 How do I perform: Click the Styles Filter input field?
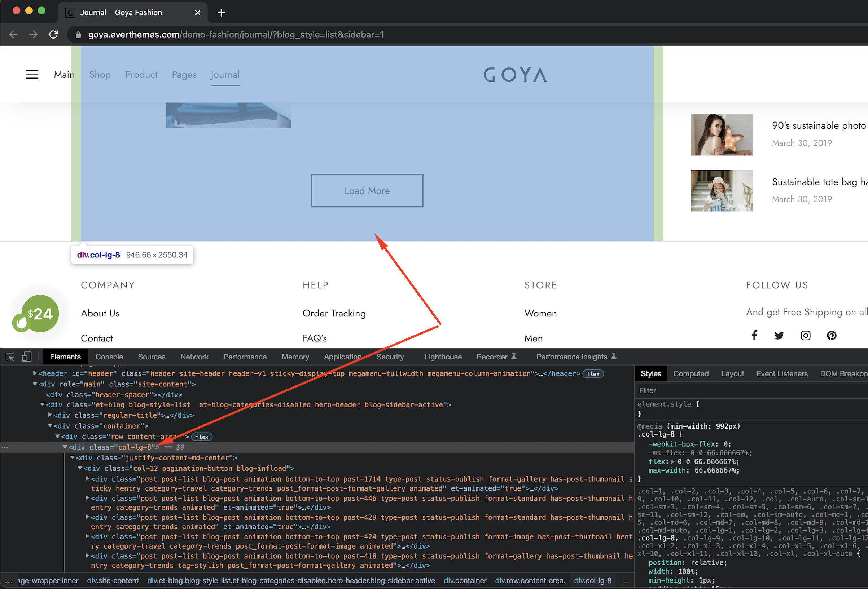(752, 390)
